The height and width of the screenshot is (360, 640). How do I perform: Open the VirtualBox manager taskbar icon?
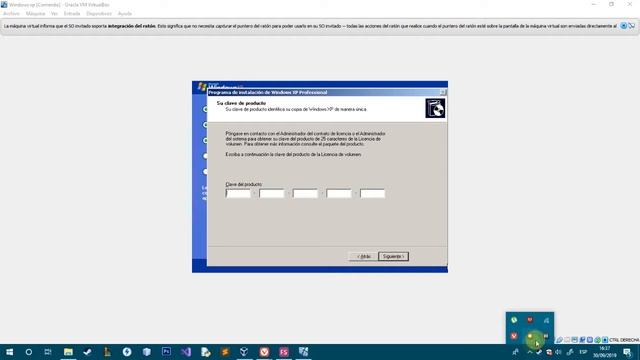click(244, 352)
